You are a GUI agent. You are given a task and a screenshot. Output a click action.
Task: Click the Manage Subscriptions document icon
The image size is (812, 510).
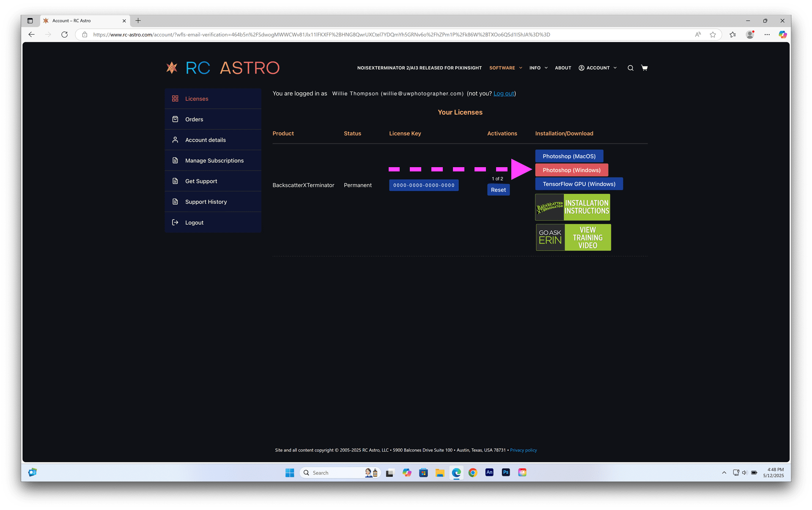pyautogui.click(x=175, y=160)
